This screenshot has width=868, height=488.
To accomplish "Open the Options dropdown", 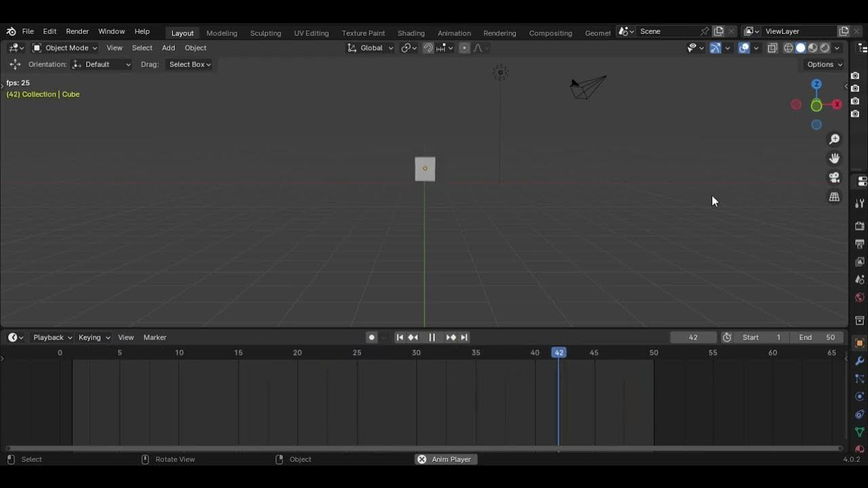I will pyautogui.click(x=824, y=64).
